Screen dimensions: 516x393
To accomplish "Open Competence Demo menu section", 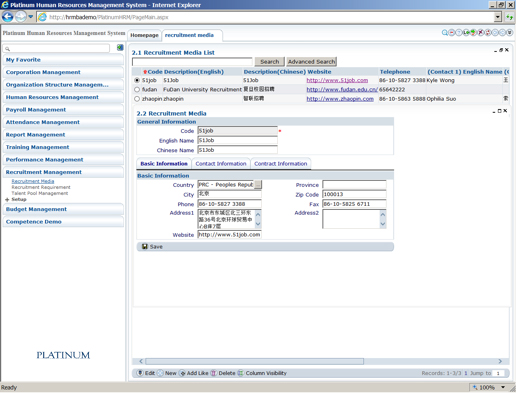I will (63, 222).
